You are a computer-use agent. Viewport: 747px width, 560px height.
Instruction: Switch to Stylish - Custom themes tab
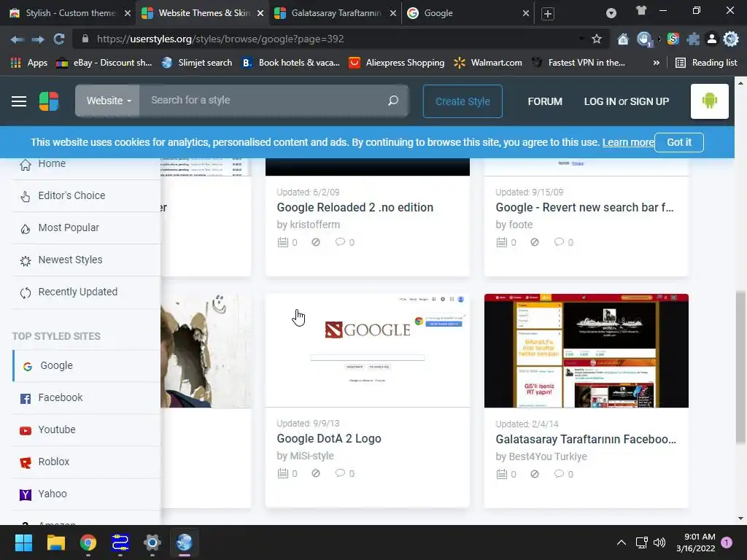coord(70,13)
